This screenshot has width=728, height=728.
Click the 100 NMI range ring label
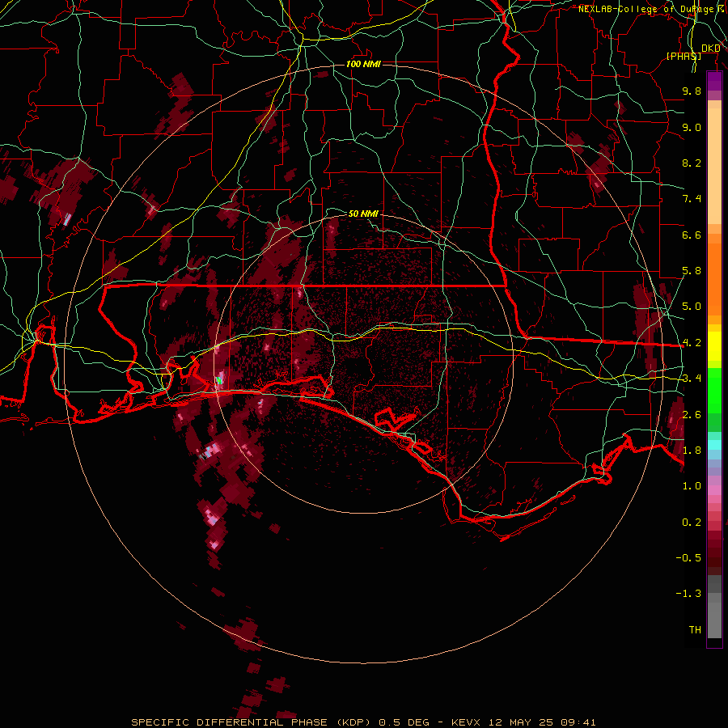coord(363,64)
